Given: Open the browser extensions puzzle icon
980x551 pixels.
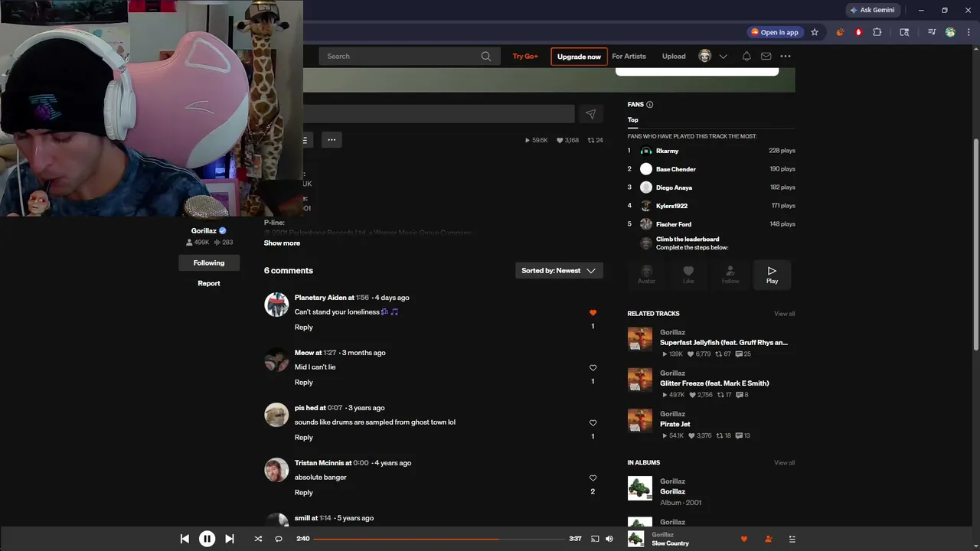Looking at the screenshot, I should tap(877, 32).
